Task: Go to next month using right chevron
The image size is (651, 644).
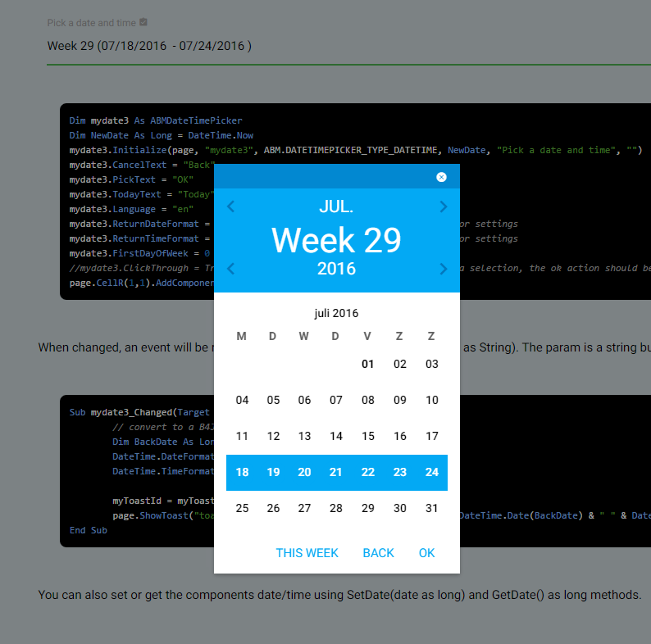Action: point(444,206)
